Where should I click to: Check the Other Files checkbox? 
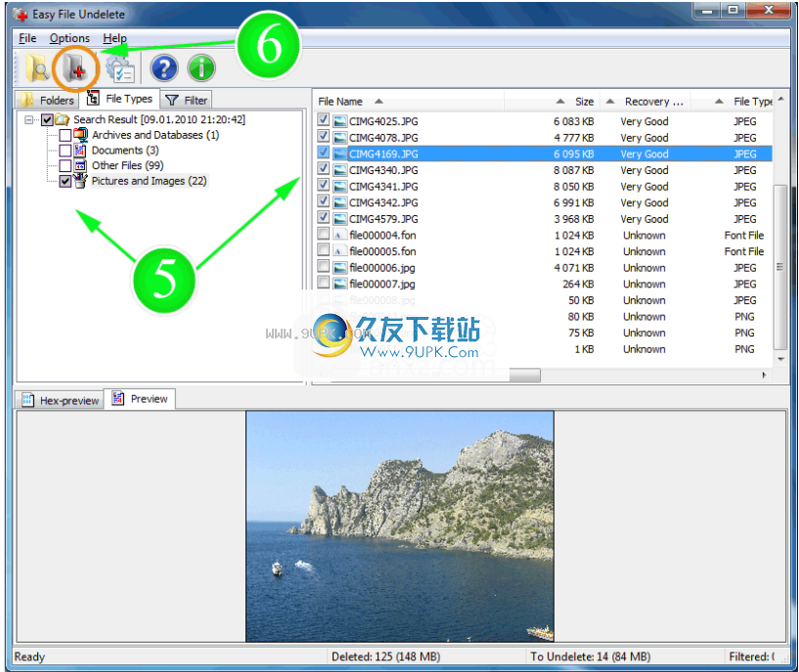point(66,166)
